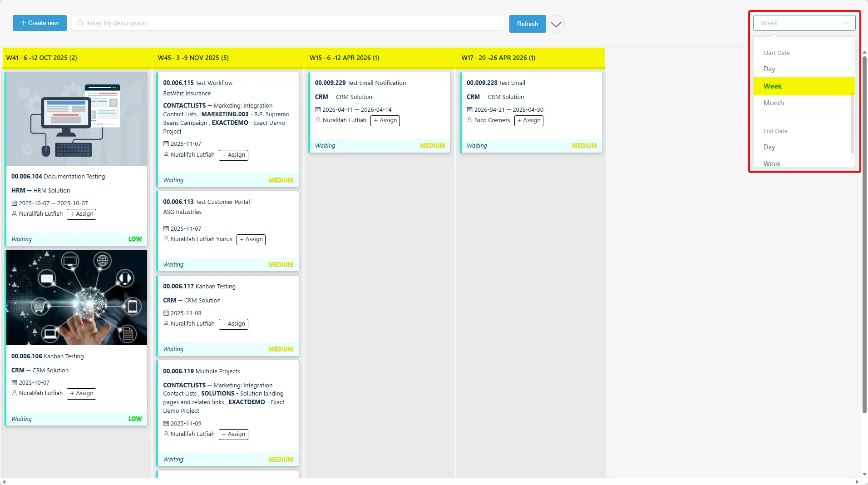Open the W41 6-12 OCT 2025 column header
This screenshot has height=485, width=868.
coord(77,58)
